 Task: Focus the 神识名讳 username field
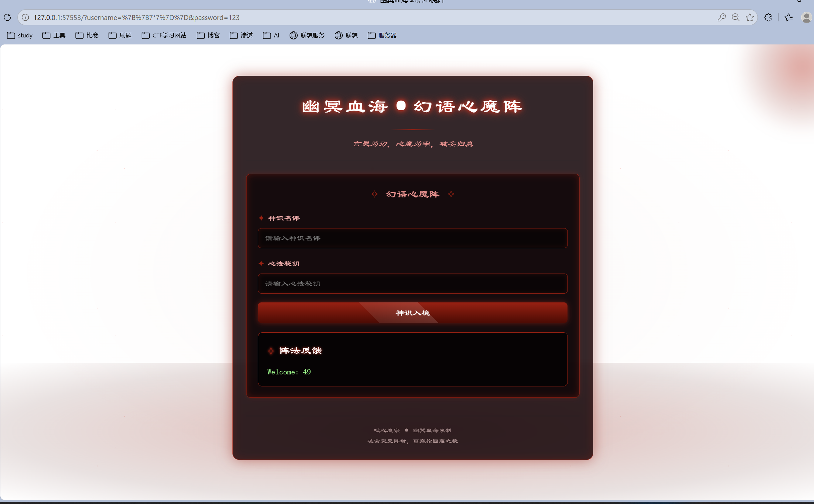[x=413, y=238]
